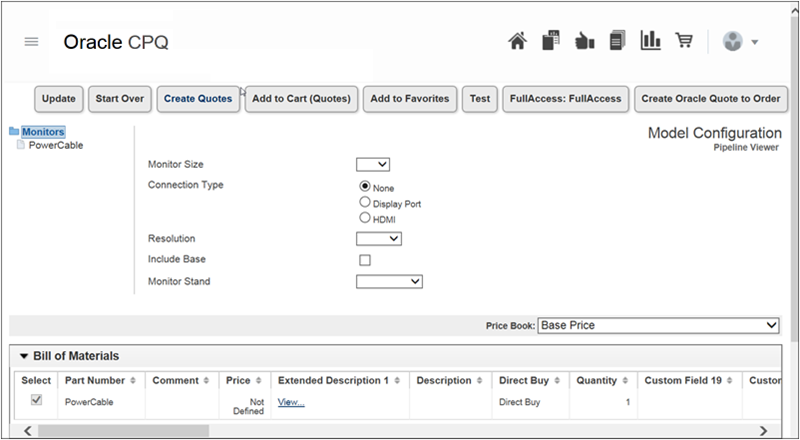This screenshot has height=440, width=800.
Task: Collapse the Bill of Materials section
Action: click(24, 356)
